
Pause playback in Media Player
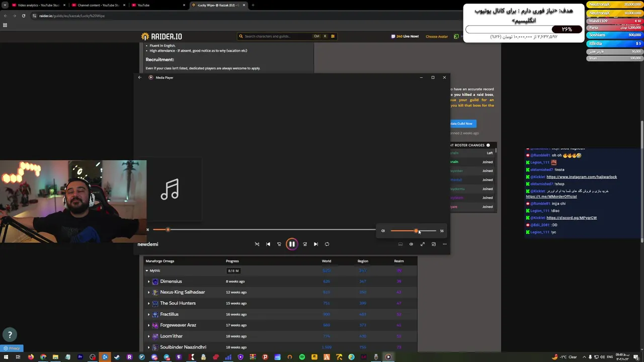pyautogui.click(x=292, y=244)
